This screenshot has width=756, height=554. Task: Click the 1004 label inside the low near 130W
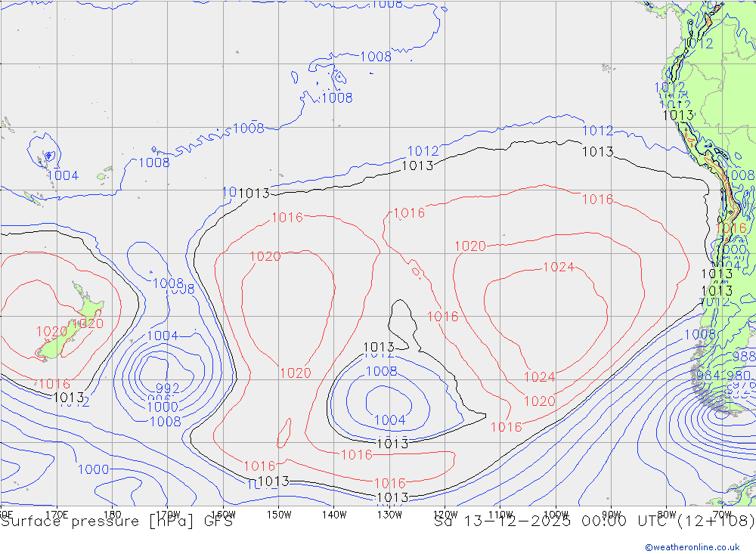click(389, 420)
